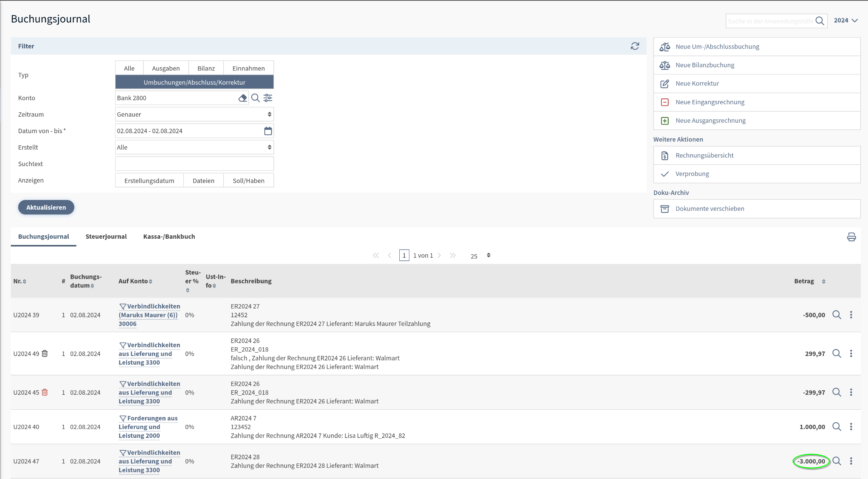Open three-dot menu for U2024 47
This screenshot has height=479, width=868.
851,461
